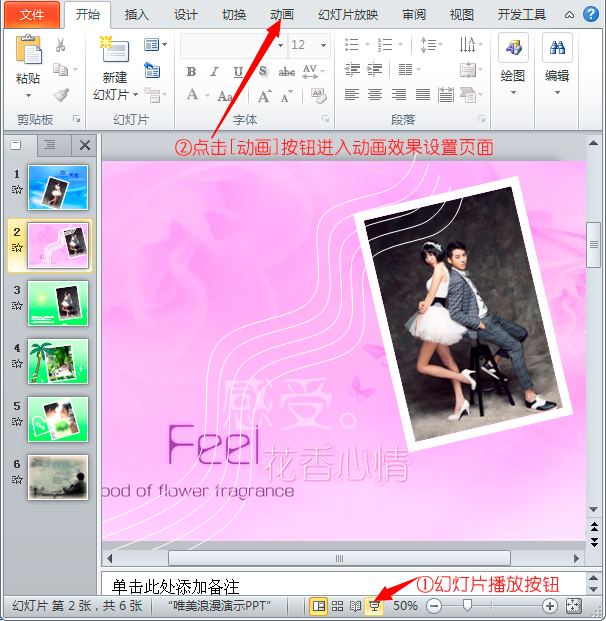Switch to the Insert tab
The image size is (606, 621).
click(x=137, y=15)
